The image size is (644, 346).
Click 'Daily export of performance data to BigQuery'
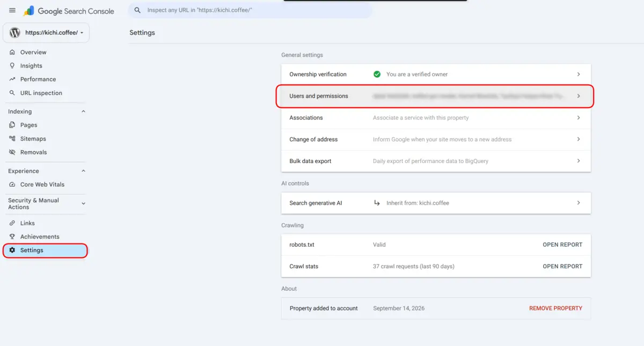(430, 161)
